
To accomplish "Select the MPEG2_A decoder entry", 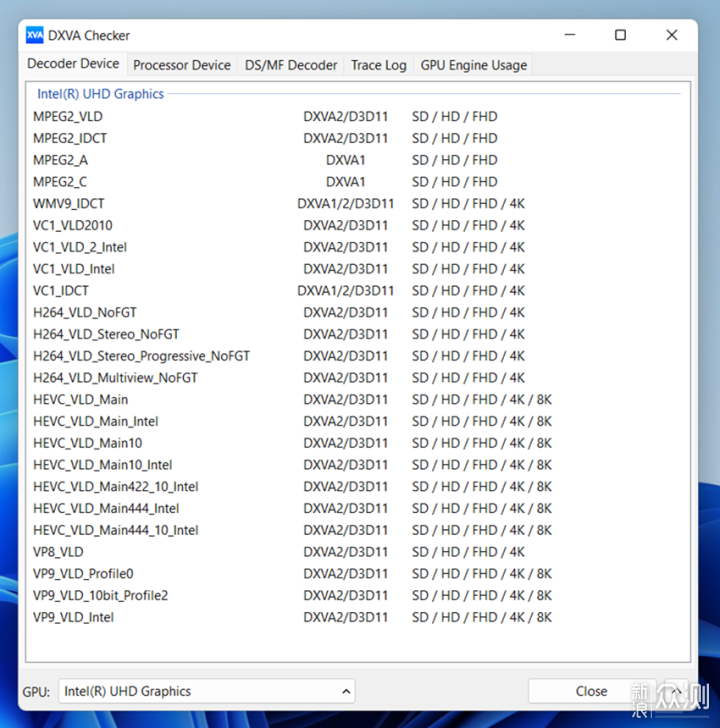I will click(357, 160).
